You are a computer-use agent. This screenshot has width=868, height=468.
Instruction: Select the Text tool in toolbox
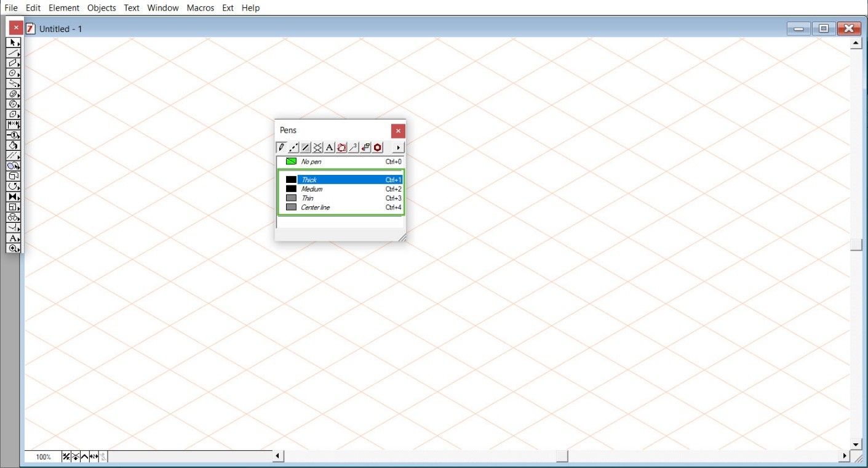(x=14, y=238)
